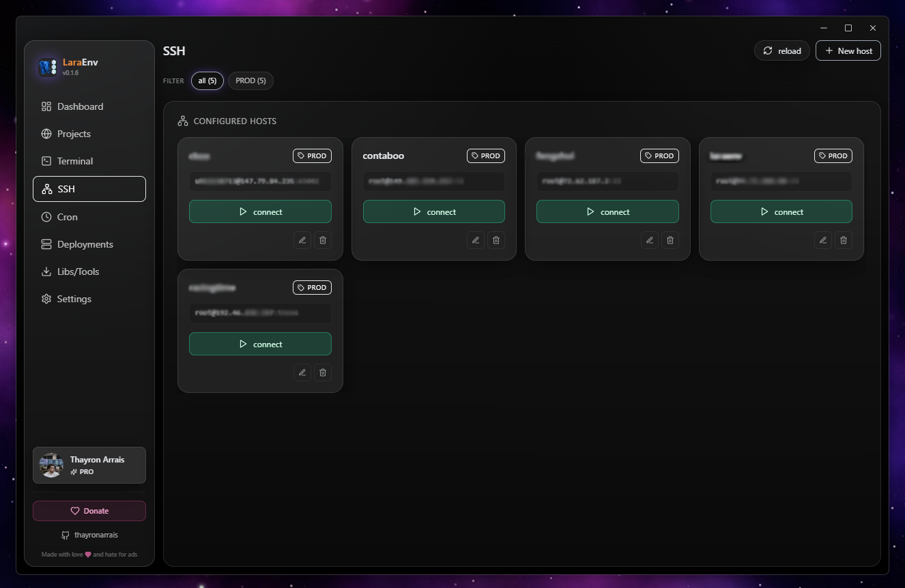Click the Donate button
The image size is (905, 588).
[89, 511]
